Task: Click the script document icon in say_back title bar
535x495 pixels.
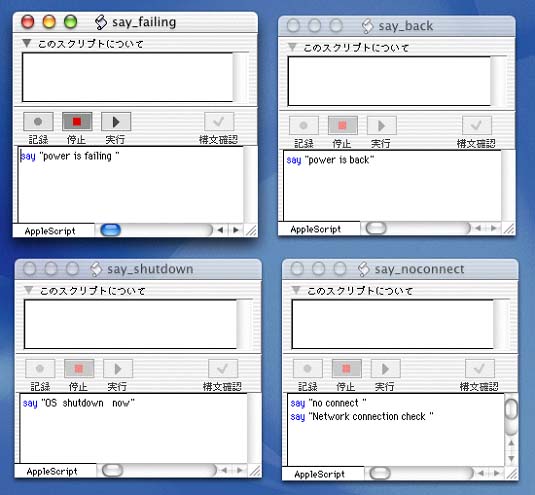Action: click(367, 26)
